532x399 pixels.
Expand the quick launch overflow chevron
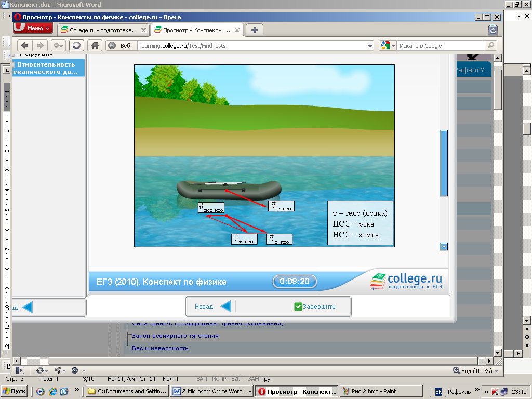(77, 390)
